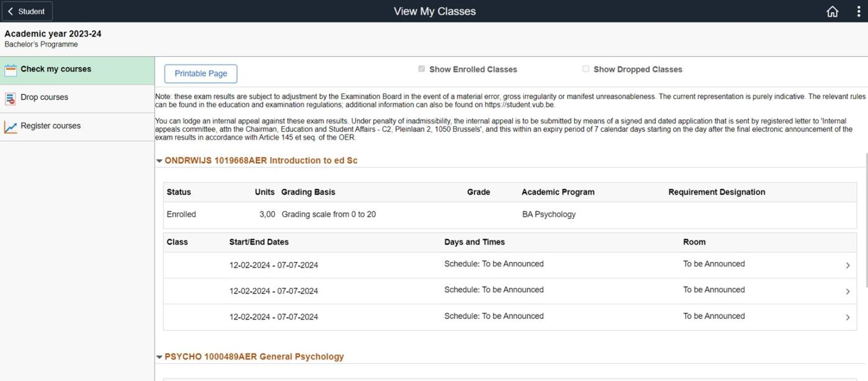Expand the third class row using its chevron
Screen dimensions: 868x381
point(849,316)
